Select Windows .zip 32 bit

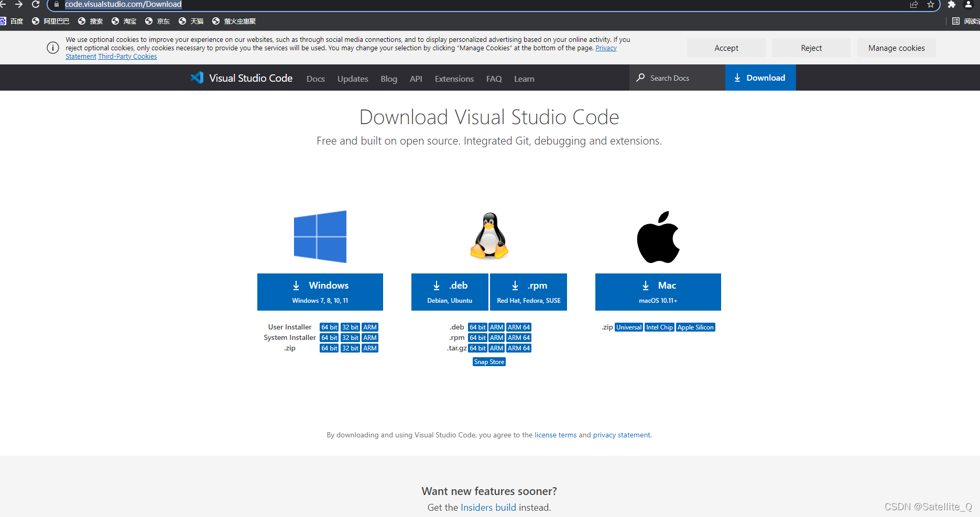[x=351, y=348]
